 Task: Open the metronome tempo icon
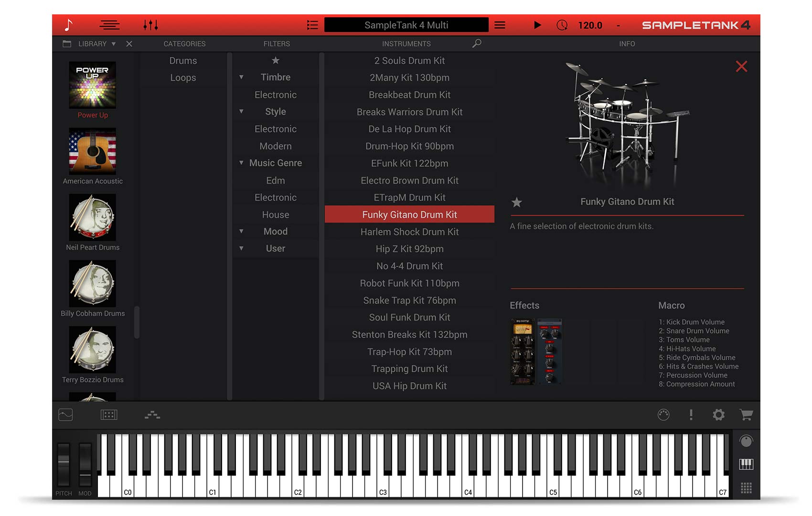point(562,25)
